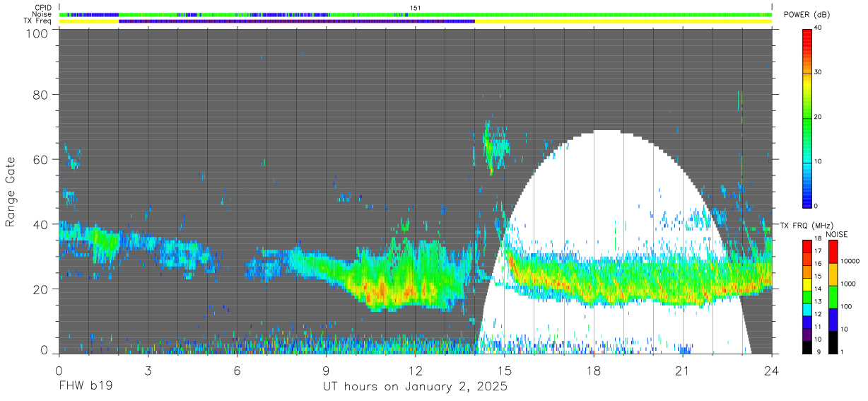Click the x-axis tick label '3'
The width and height of the screenshot is (868, 401).
pos(148,371)
